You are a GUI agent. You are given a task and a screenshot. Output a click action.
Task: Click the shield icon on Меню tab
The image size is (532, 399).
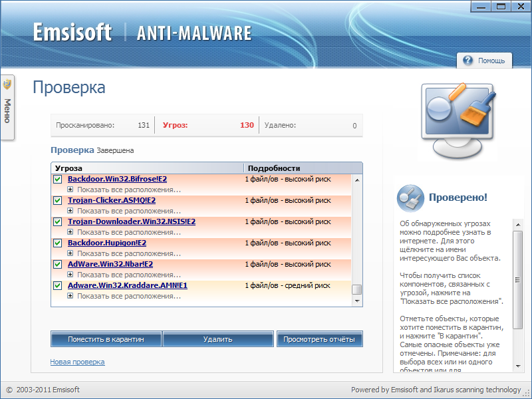[7, 84]
